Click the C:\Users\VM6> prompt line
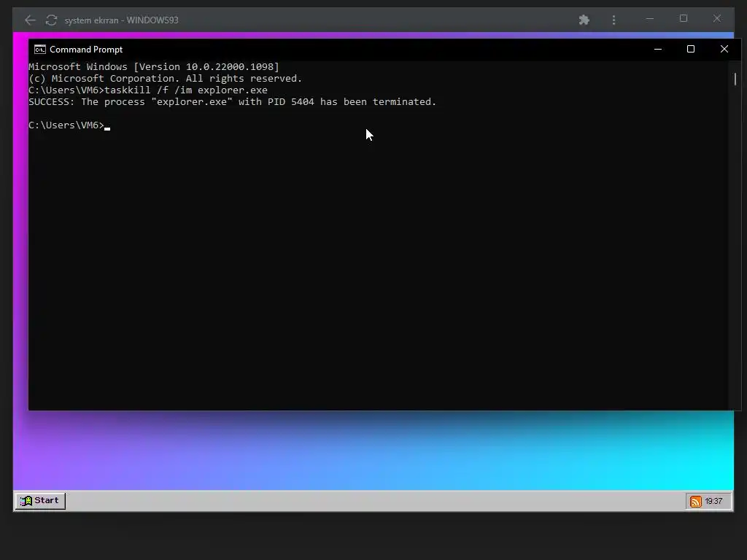 pyautogui.click(x=69, y=125)
